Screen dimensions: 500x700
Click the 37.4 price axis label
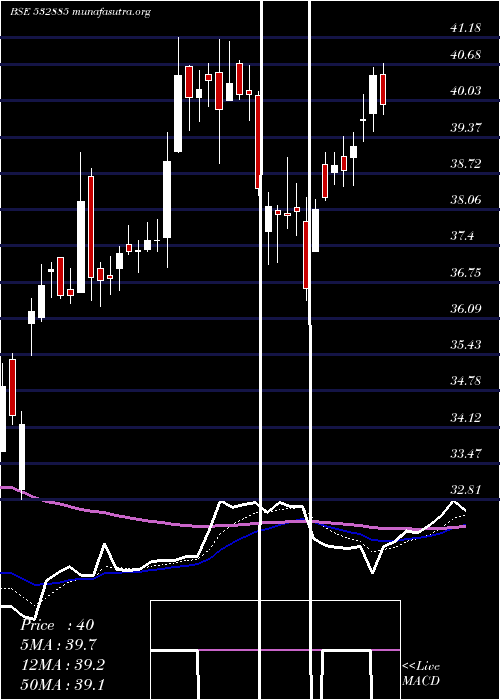coord(462,236)
